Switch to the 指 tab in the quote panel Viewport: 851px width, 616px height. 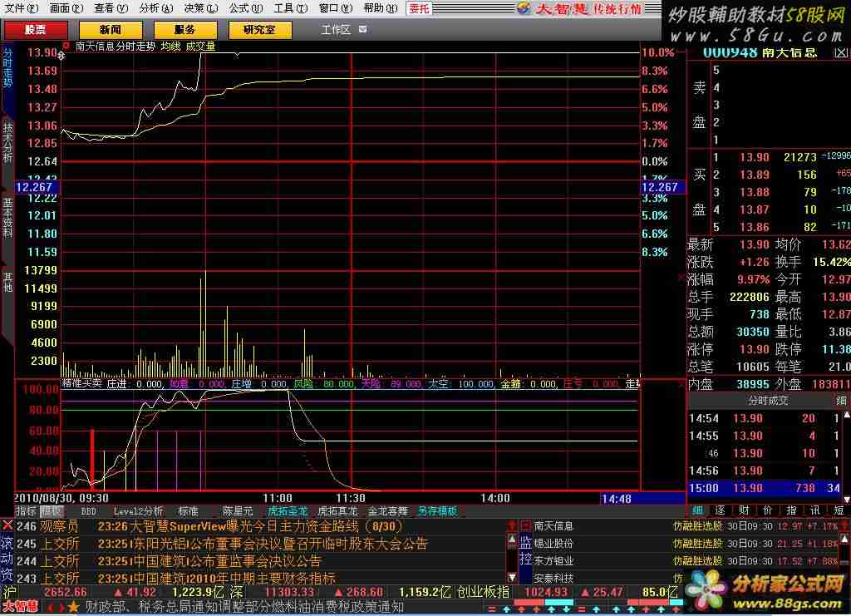pos(792,510)
